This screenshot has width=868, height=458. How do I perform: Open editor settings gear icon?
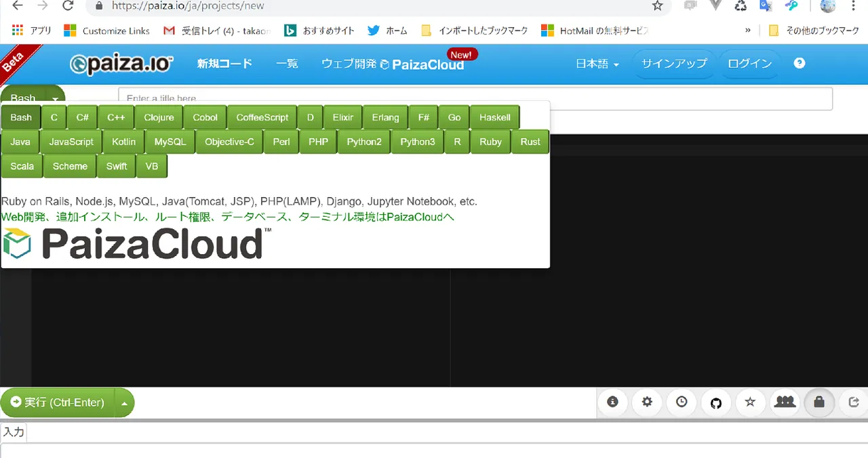(x=647, y=402)
